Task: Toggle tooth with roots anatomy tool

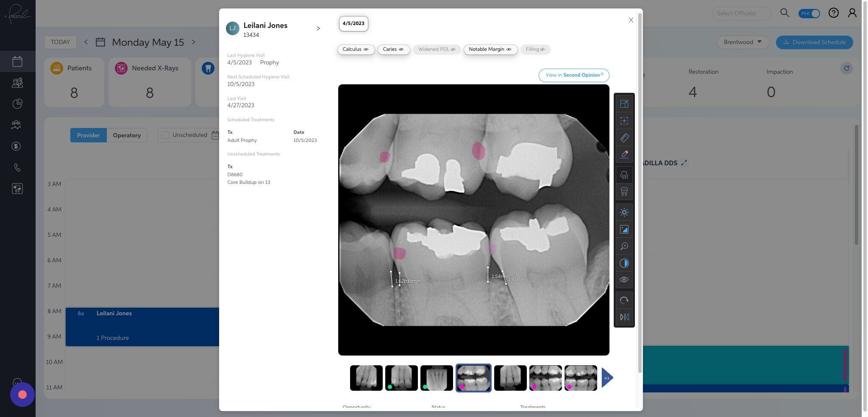Action: [x=624, y=175]
